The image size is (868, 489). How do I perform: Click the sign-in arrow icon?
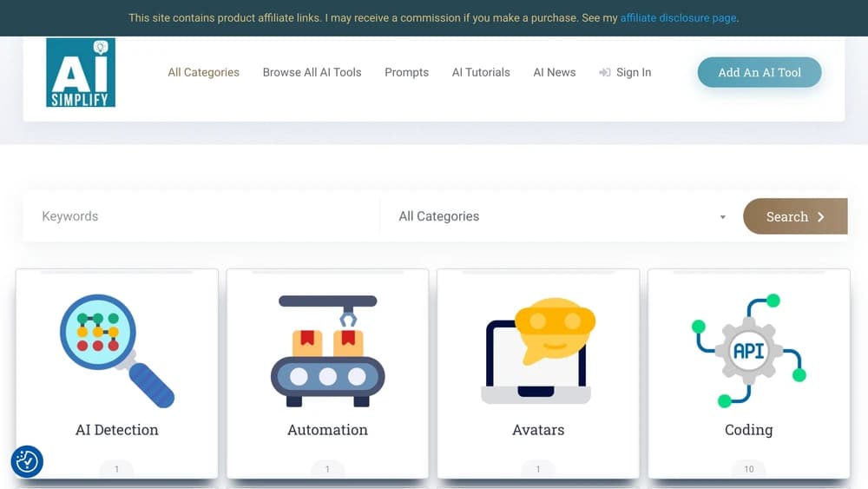click(604, 73)
